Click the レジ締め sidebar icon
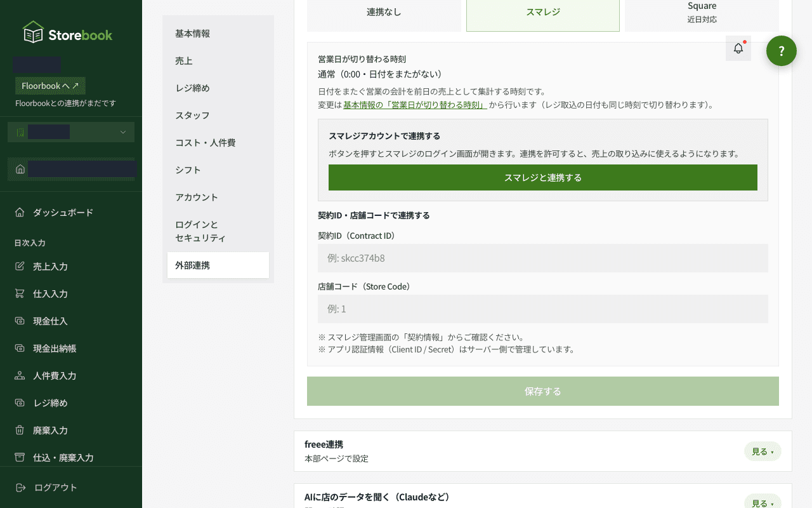This screenshot has width=812, height=508. (20, 403)
